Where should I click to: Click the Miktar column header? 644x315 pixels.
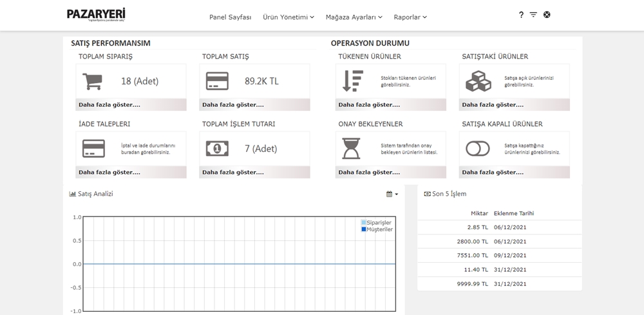coord(479,213)
